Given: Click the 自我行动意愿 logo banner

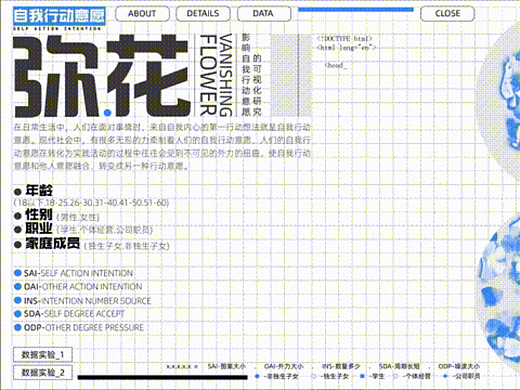Looking at the screenshot, I should coord(59,16).
